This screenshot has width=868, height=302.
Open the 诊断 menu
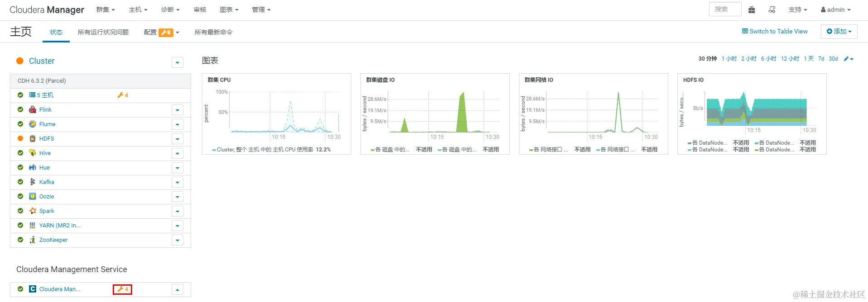coord(170,9)
